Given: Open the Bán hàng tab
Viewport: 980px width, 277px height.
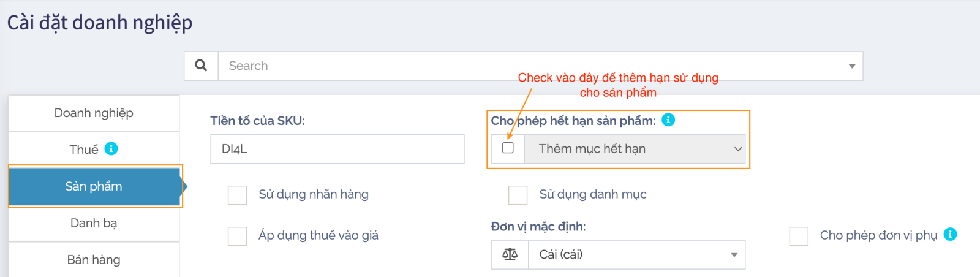Looking at the screenshot, I should coord(94,260).
